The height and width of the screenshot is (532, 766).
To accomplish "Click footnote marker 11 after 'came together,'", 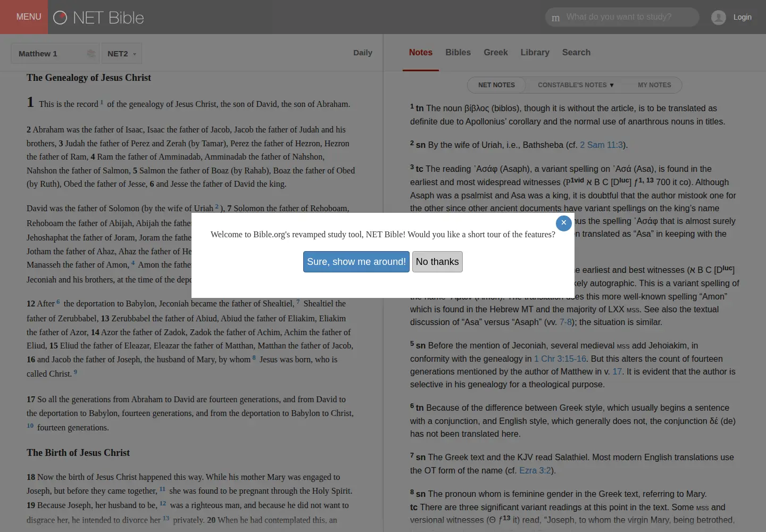I will click(162, 489).
